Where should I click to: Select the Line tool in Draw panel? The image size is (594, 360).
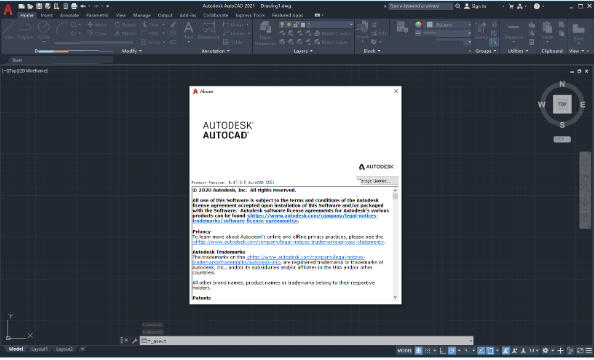9,30
